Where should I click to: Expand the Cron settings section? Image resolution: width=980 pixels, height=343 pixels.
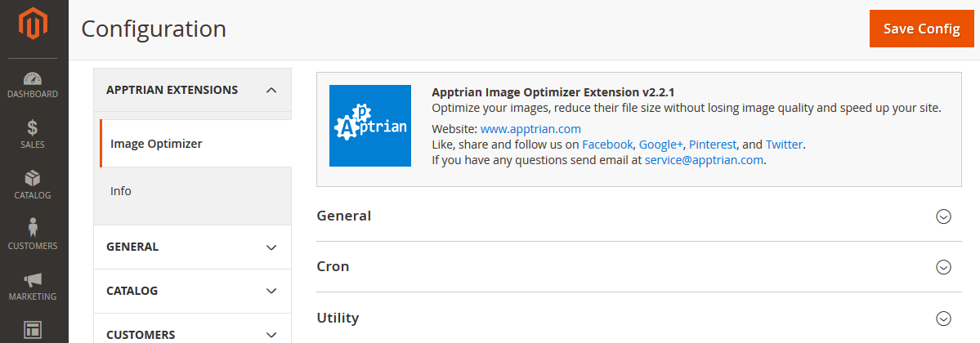pyautogui.click(x=943, y=267)
